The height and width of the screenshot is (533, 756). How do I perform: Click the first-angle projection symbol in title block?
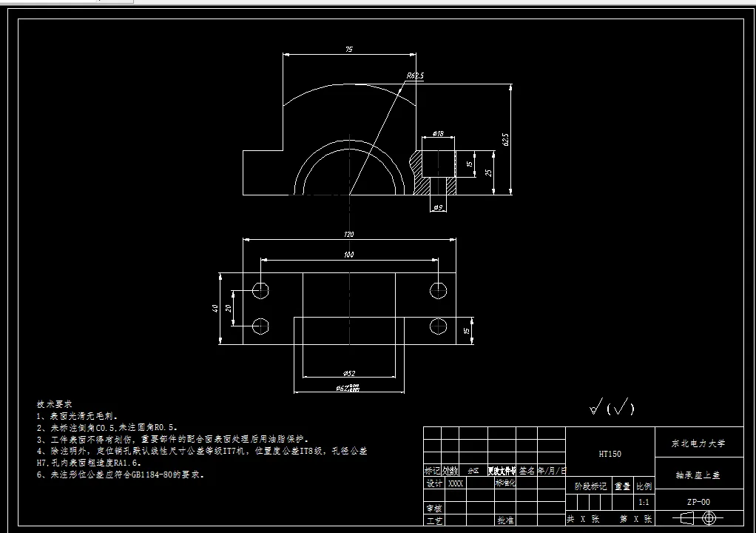698,518
